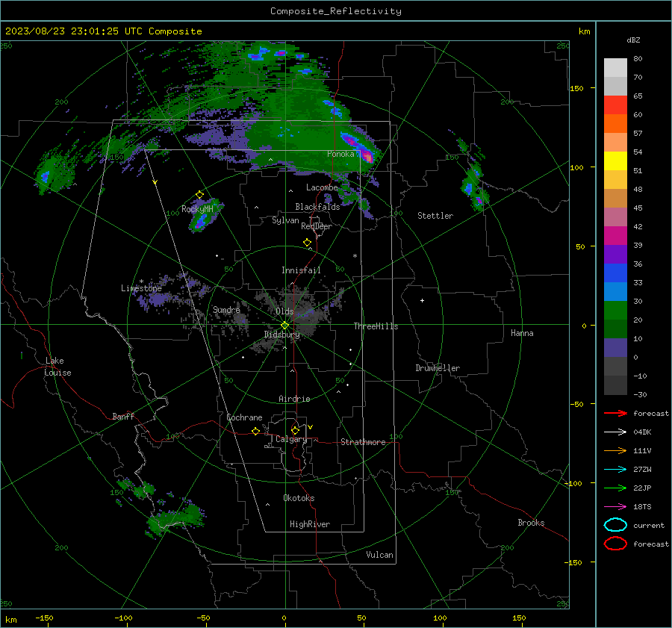The height and width of the screenshot is (628, 672).
Task: Click the storm cell northeast of Stettler
Action: (x=473, y=189)
